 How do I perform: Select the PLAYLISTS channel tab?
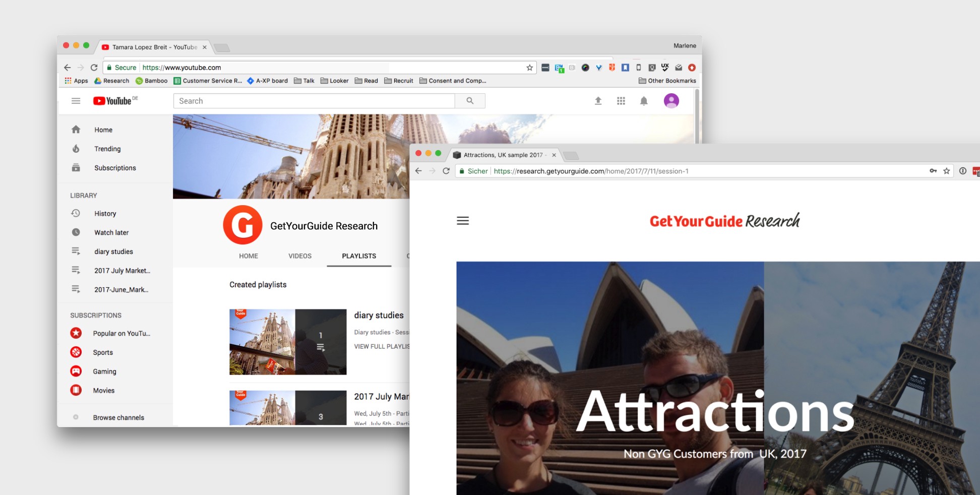pyautogui.click(x=359, y=256)
